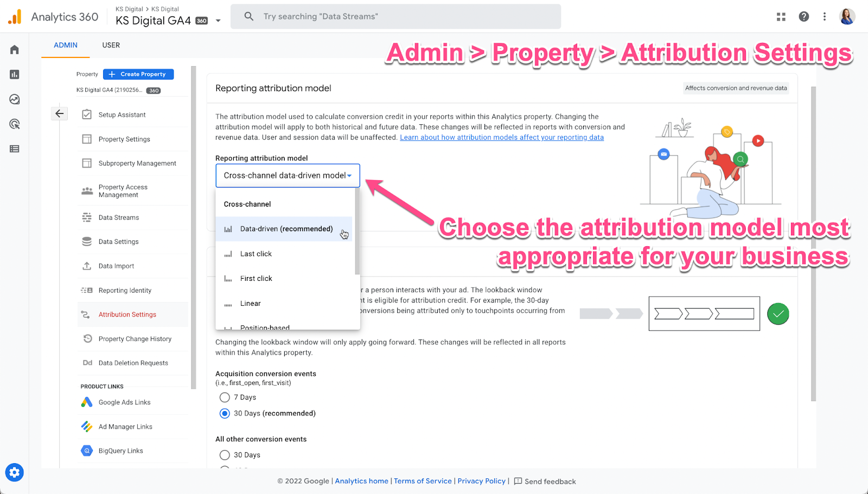868x494 pixels.
Task: Click the property column vertical scrollbar
Action: tap(194, 228)
